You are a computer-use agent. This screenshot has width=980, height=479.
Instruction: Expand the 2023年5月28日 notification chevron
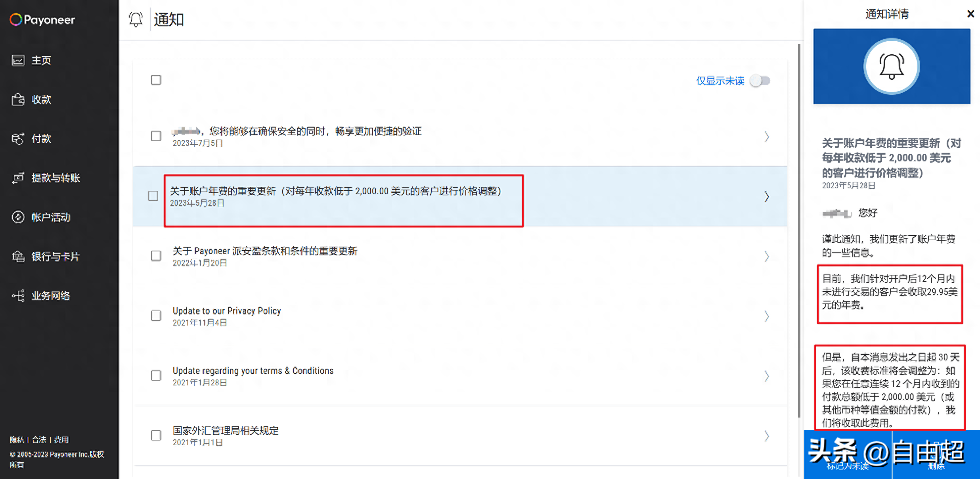pos(767,197)
